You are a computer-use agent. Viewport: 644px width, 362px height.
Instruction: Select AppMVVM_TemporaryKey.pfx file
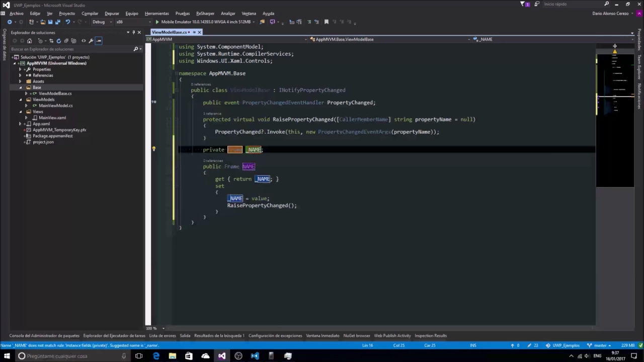tap(59, 130)
